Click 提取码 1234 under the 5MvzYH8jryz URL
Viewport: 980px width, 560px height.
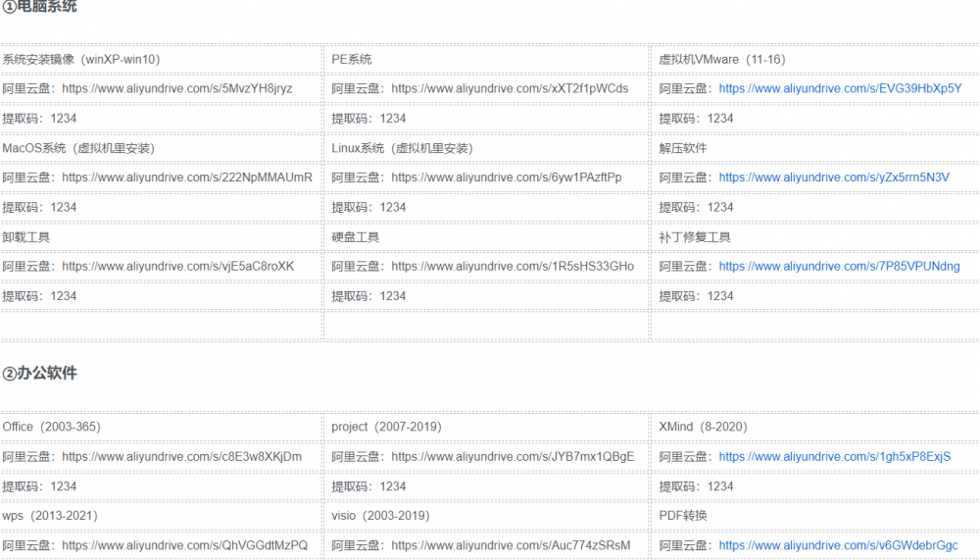(x=39, y=119)
